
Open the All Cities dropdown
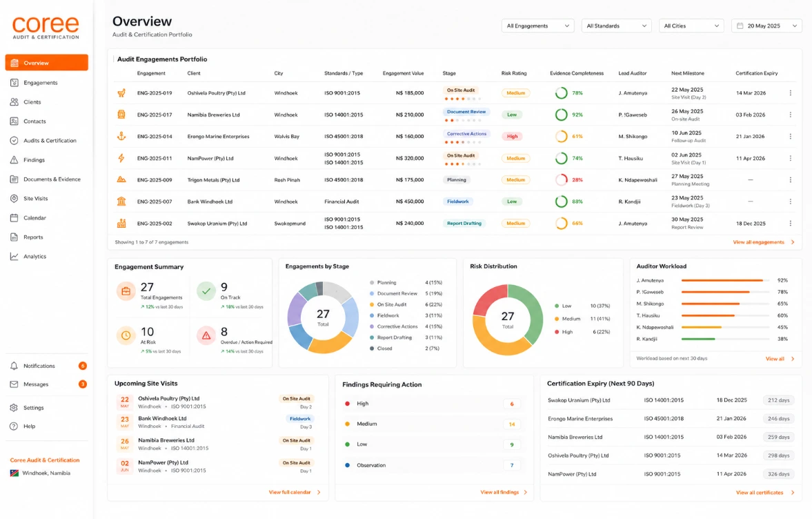691,26
